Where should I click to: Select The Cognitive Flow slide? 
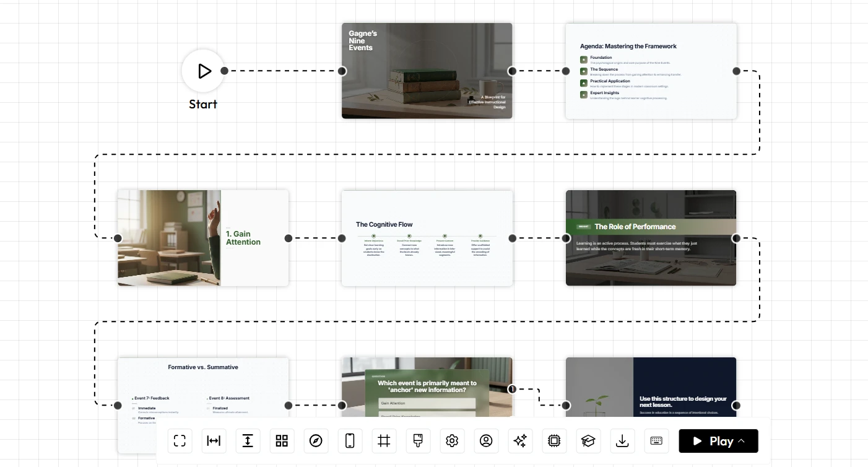427,238
